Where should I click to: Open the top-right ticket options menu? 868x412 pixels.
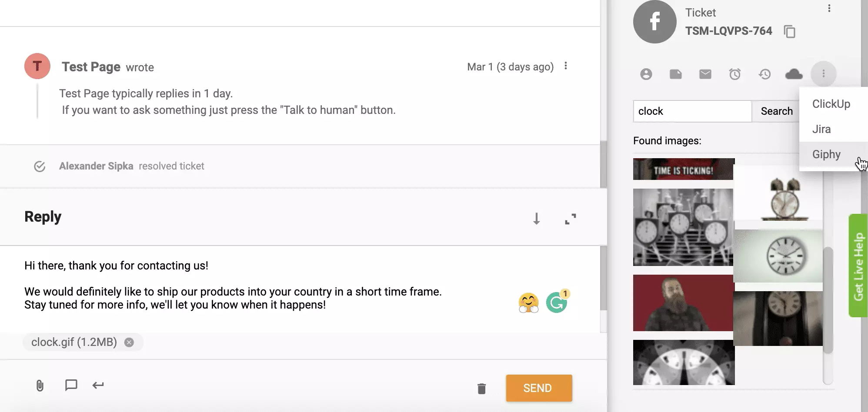pyautogui.click(x=828, y=8)
